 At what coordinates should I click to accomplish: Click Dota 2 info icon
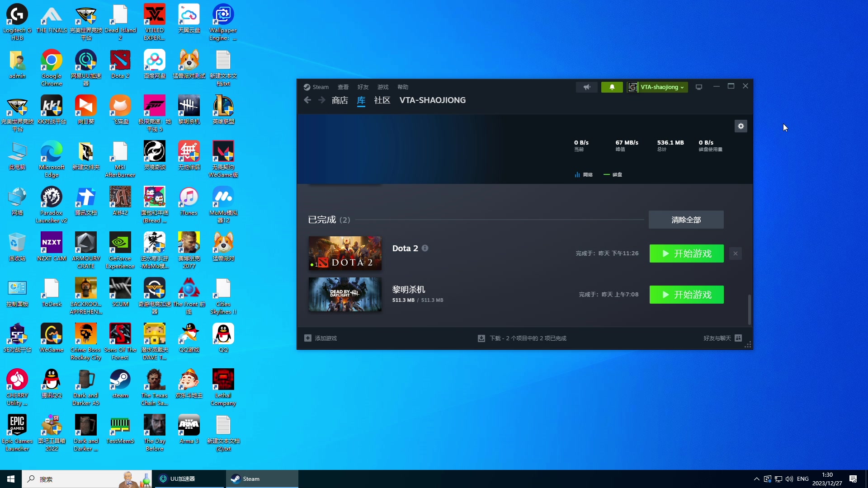[x=425, y=248]
